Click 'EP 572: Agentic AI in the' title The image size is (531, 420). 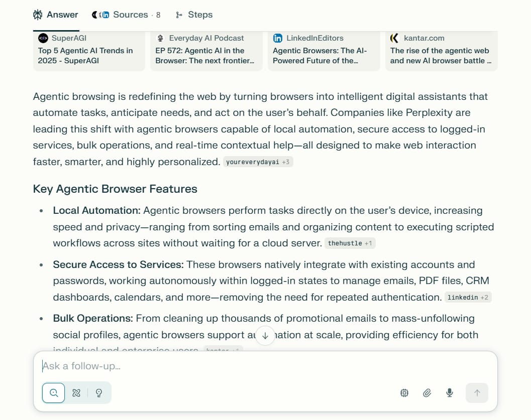200,51
